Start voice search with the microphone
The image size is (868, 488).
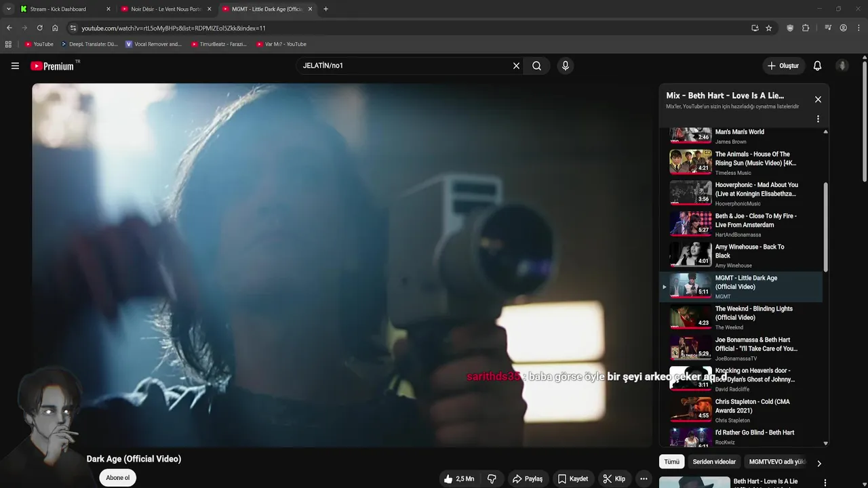pyautogui.click(x=566, y=66)
